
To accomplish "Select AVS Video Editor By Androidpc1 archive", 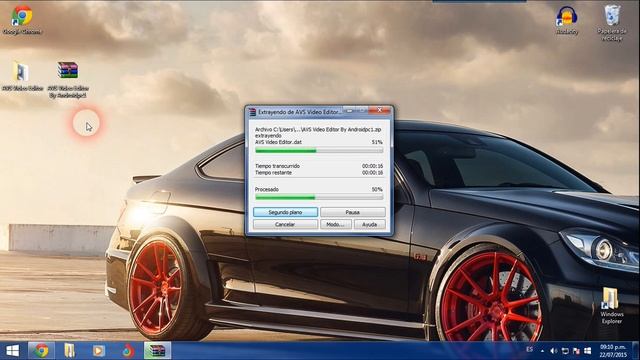I will tap(68, 80).
